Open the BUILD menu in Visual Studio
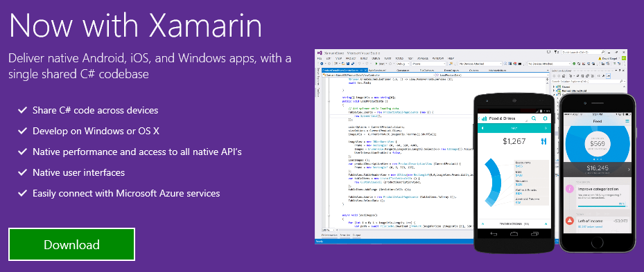Screen dimensions: 644x272 click(364, 59)
